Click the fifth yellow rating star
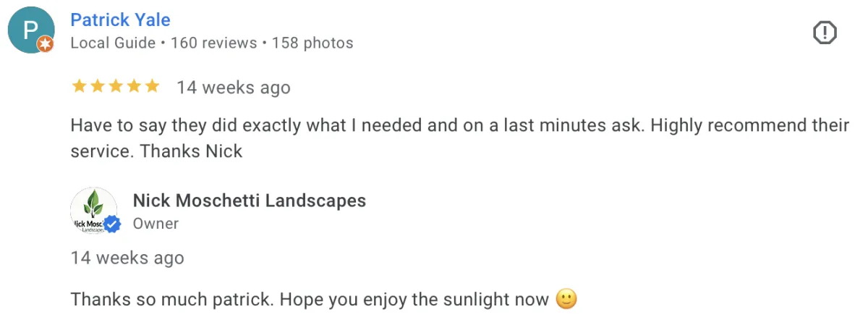The width and height of the screenshot is (868, 325). (152, 87)
